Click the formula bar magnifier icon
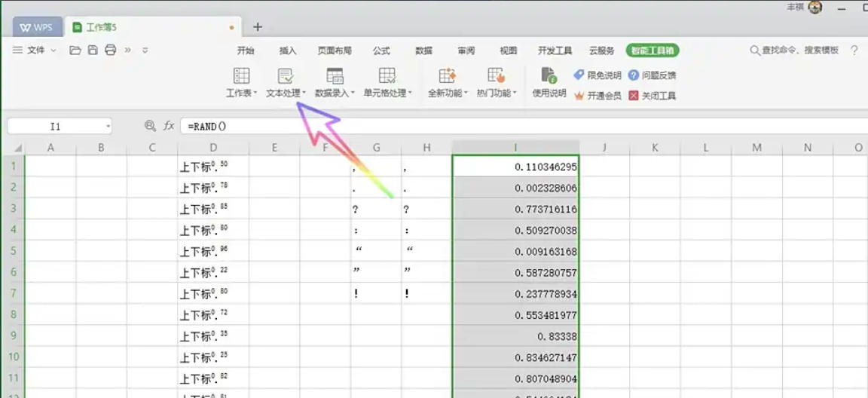Image resolution: width=868 pixels, height=398 pixels. pos(150,126)
